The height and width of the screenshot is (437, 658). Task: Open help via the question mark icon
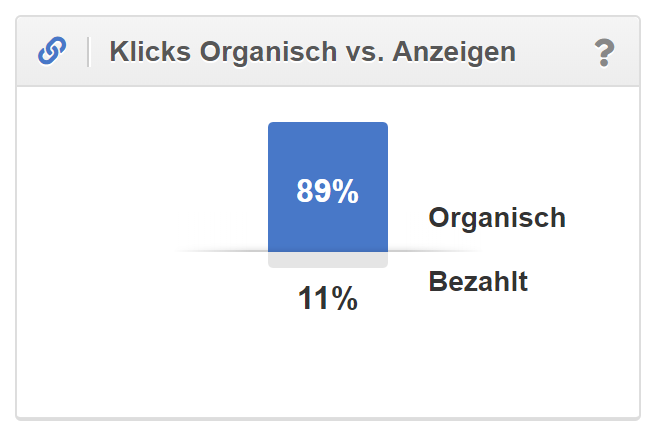[x=603, y=52]
